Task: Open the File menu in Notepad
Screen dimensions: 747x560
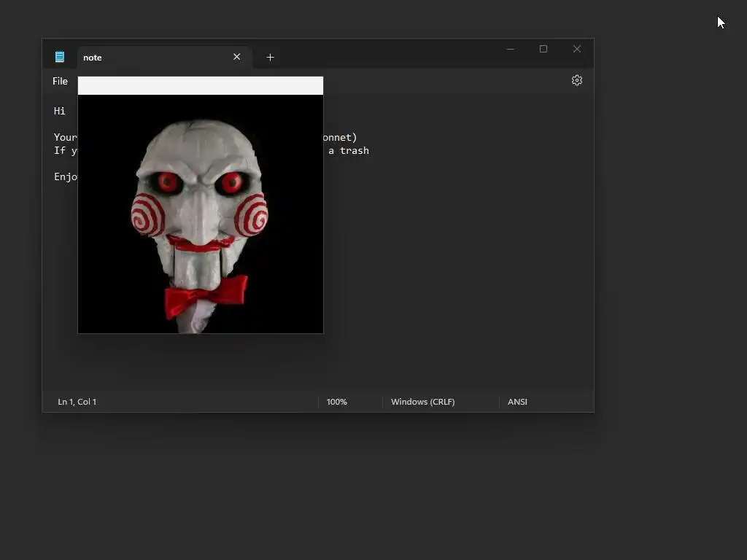Action: (x=60, y=82)
